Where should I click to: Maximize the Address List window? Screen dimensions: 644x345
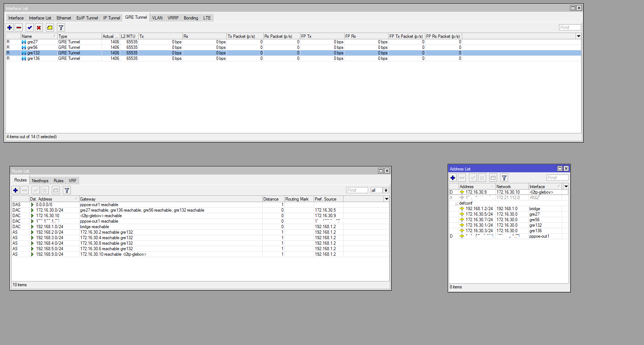click(x=560, y=169)
